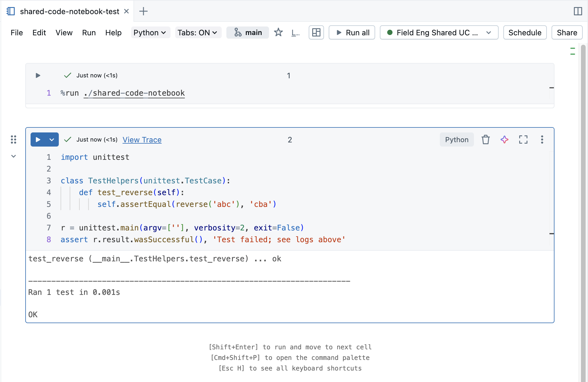Select the shared-code-notebook-test tab

[x=69, y=11]
